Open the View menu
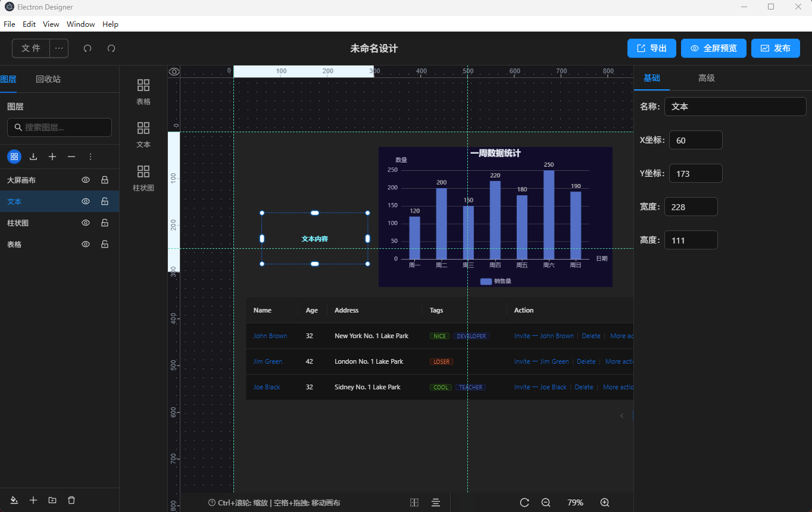This screenshot has height=512, width=812. (x=51, y=24)
